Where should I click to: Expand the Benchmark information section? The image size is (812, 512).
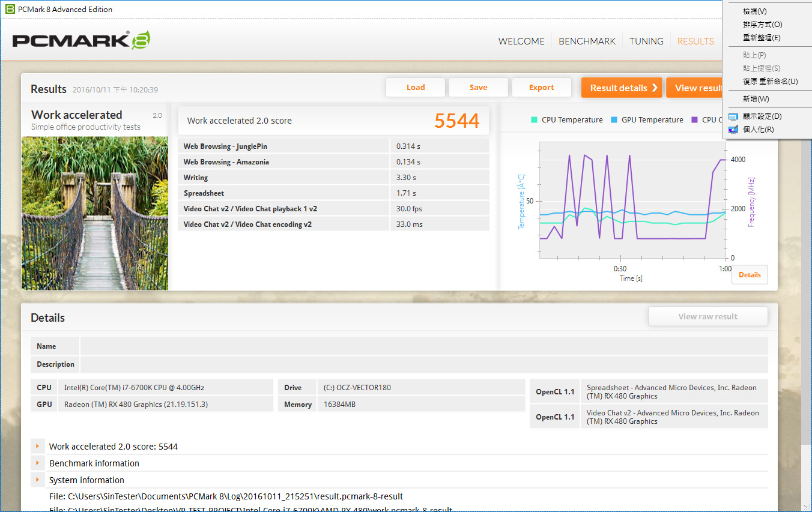[37, 463]
